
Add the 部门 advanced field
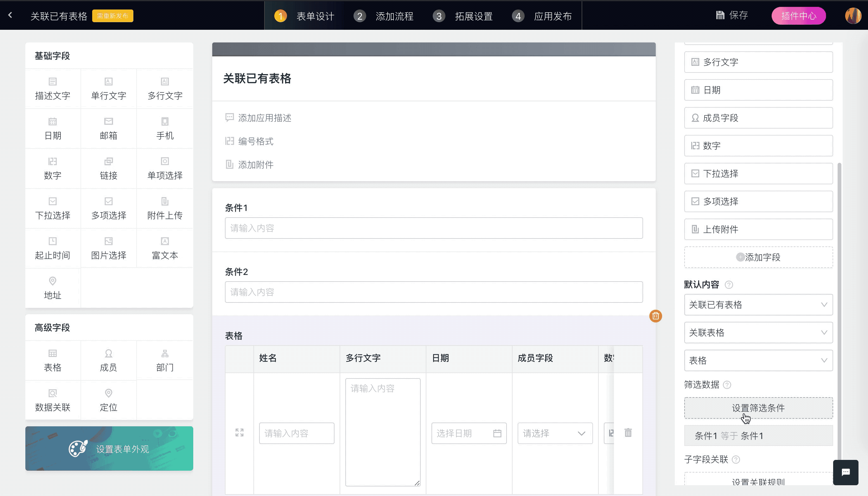[x=165, y=360]
